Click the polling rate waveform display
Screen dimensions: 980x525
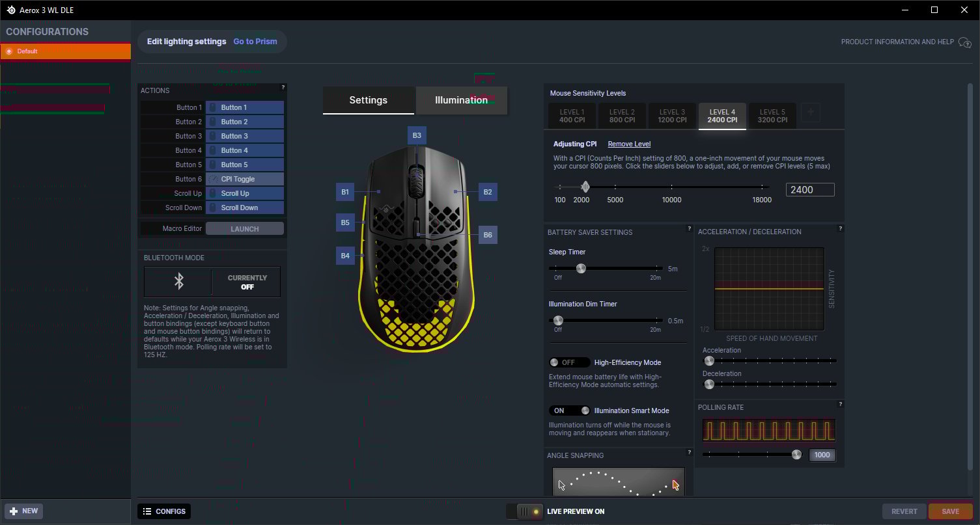[x=769, y=431]
